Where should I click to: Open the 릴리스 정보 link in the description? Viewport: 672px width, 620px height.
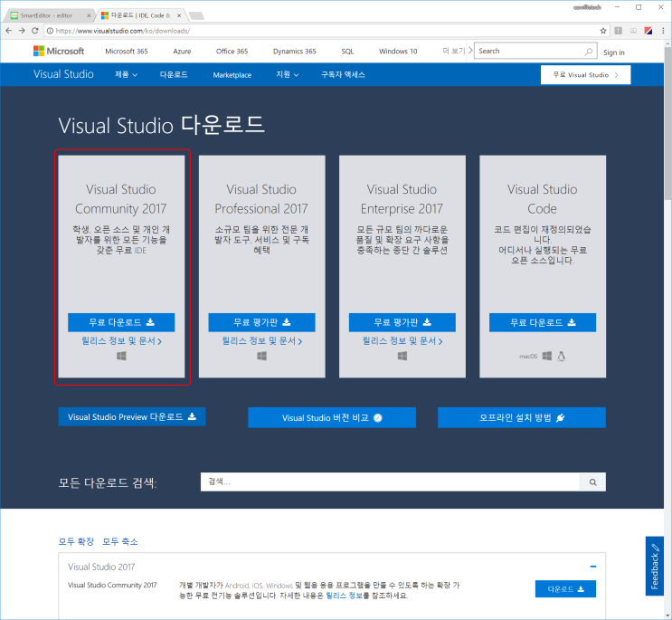tap(345, 596)
